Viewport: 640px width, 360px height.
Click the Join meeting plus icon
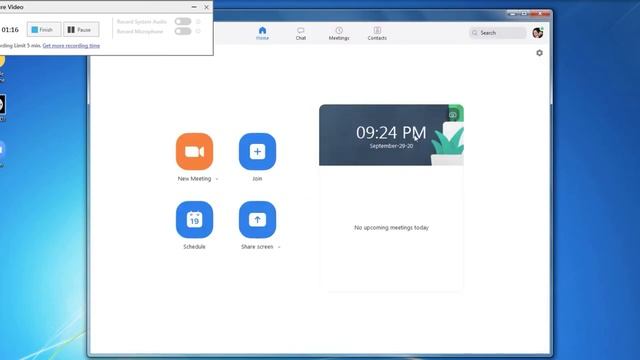pos(257,151)
